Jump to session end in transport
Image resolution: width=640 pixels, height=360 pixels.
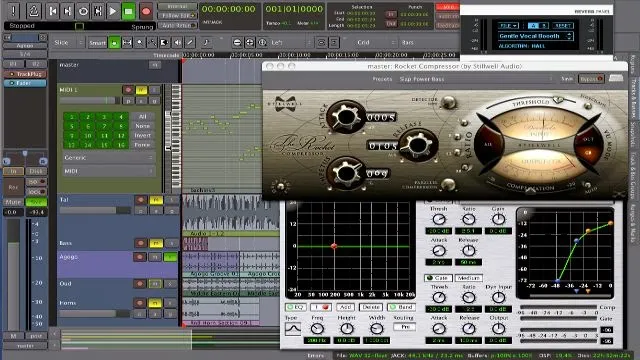[68, 11]
